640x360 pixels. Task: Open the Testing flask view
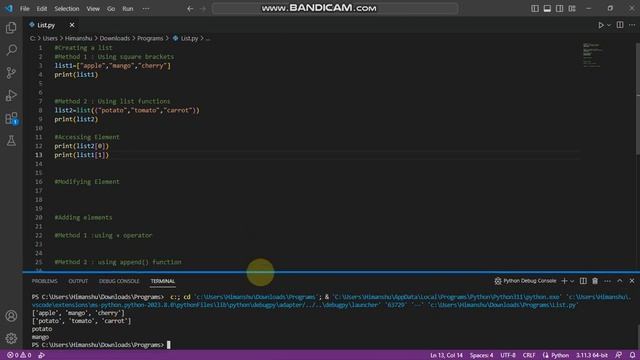11,141
